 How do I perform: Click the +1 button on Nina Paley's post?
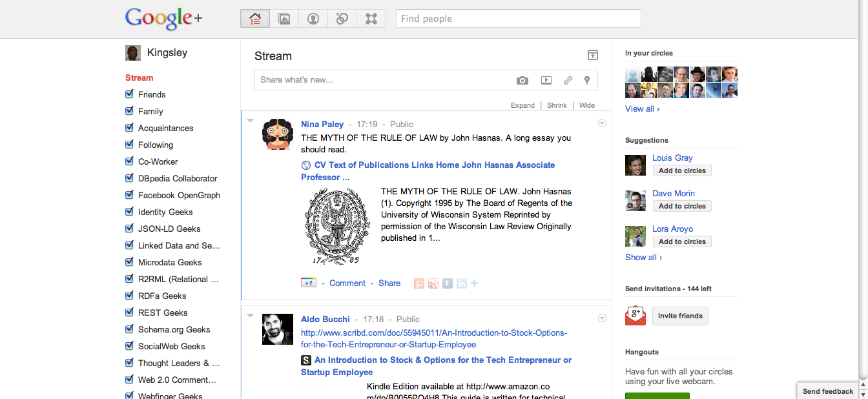tap(309, 283)
